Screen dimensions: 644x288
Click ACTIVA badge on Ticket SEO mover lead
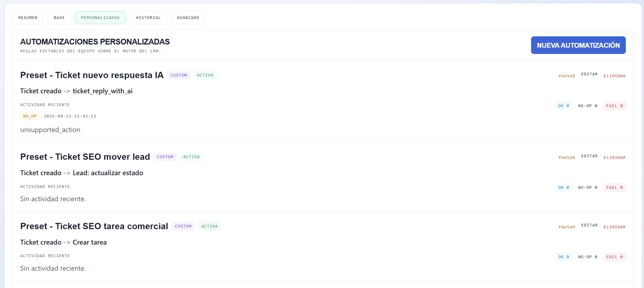191,157
